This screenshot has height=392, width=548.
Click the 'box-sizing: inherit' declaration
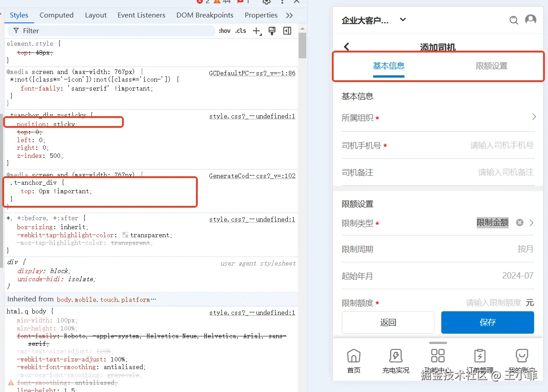tap(52, 227)
